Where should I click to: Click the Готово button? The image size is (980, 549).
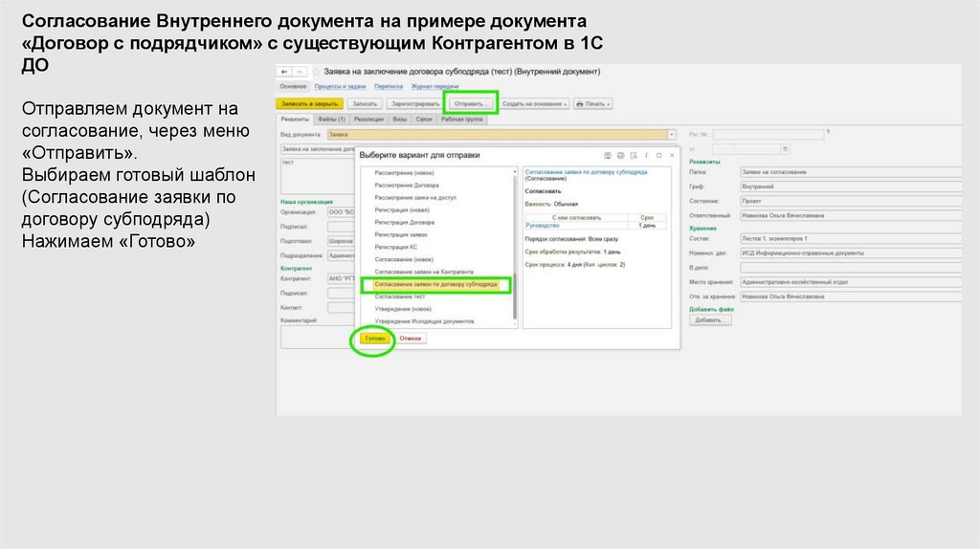[x=375, y=339]
